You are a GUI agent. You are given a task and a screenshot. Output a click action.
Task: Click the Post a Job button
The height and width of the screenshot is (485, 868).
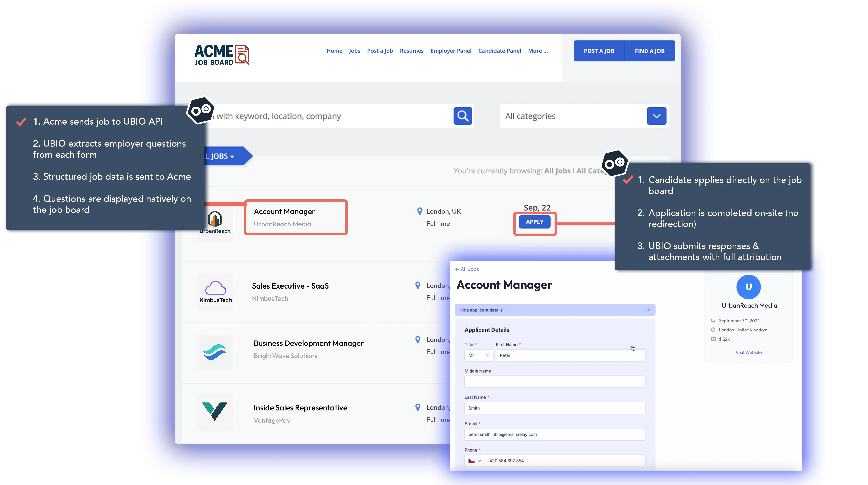click(x=599, y=51)
